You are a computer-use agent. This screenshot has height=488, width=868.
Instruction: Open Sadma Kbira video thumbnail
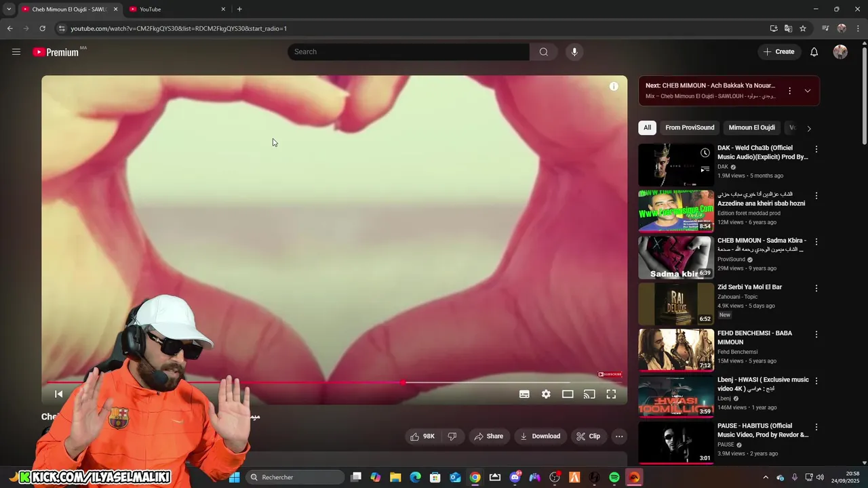[676, 258]
